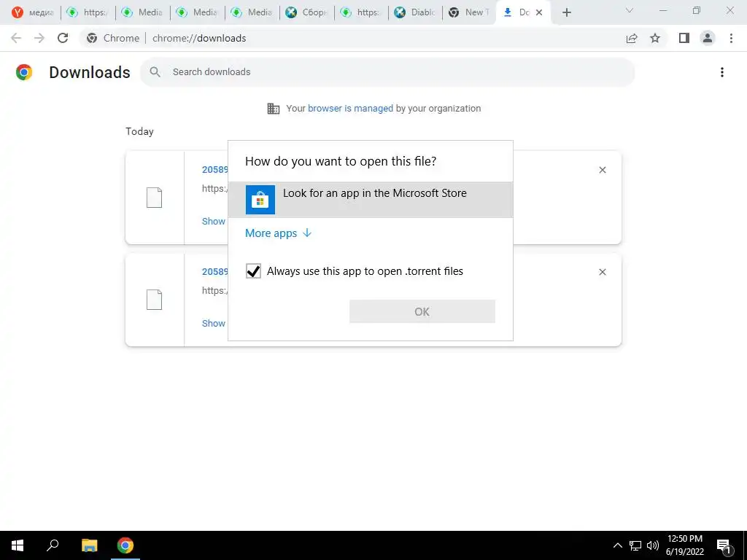Focus the Search downloads field
This screenshot has width=747, height=560.
pyautogui.click(x=387, y=72)
